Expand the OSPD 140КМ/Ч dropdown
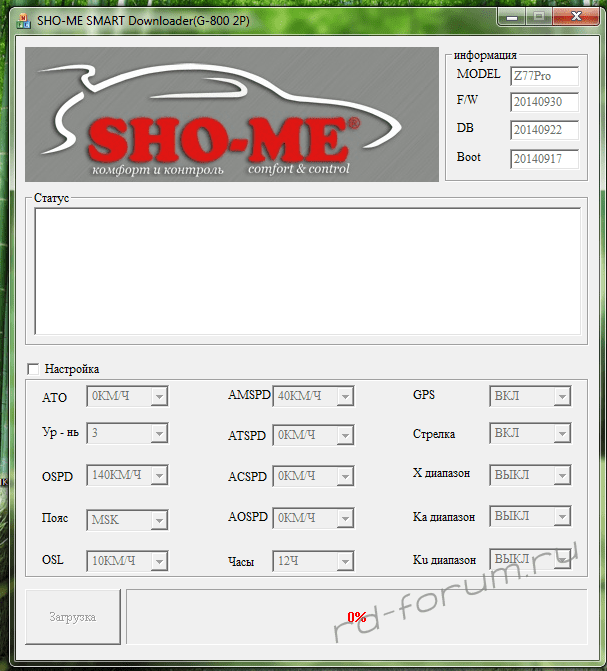This screenshot has width=607, height=671. (x=127, y=475)
